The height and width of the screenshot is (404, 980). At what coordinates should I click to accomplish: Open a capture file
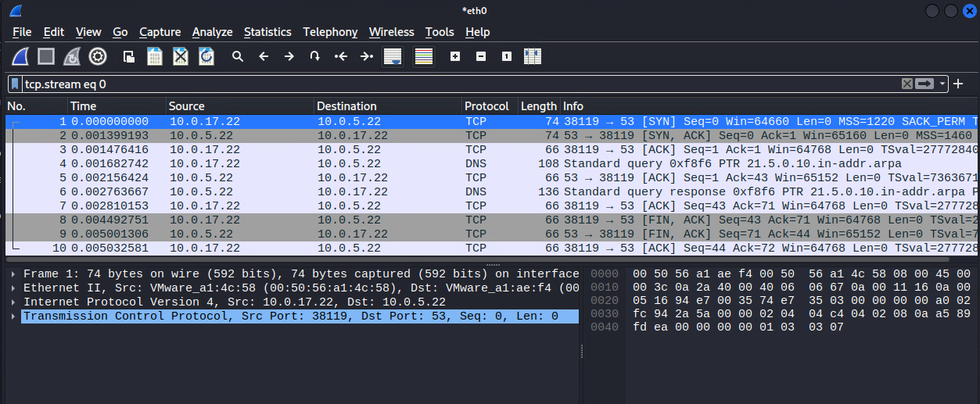click(129, 56)
